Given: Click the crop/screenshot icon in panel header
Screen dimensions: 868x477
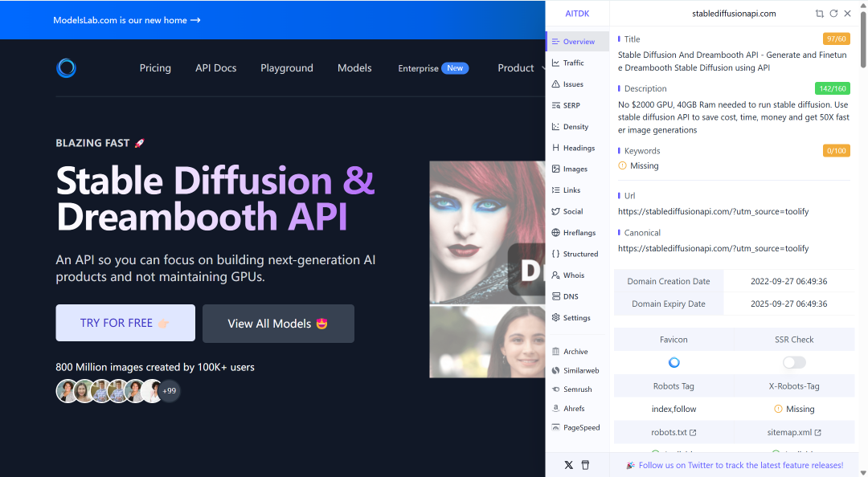Looking at the screenshot, I should point(819,14).
